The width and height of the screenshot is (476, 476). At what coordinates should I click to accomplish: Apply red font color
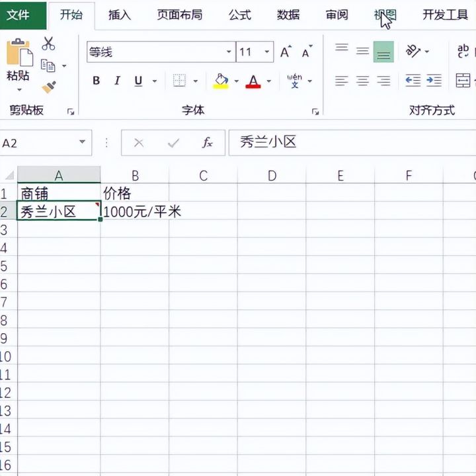pyautogui.click(x=253, y=81)
